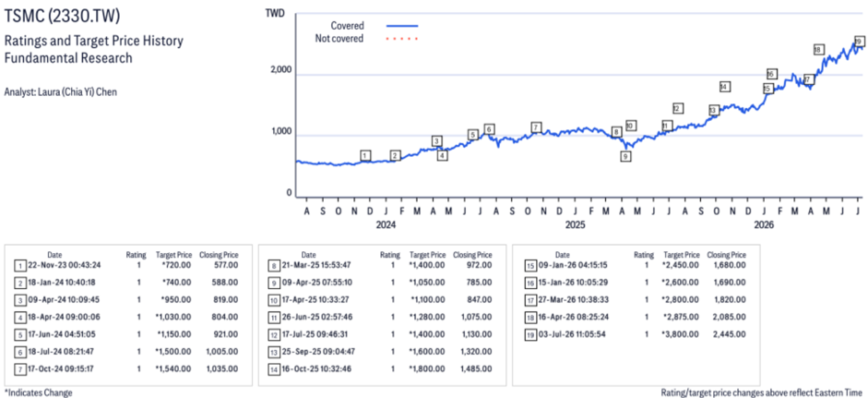Click the "Fundamental Research" subtitle

point(68,57)
